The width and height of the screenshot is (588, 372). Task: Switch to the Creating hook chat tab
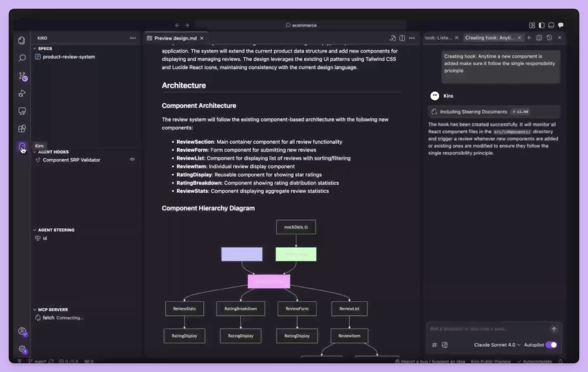pos(489,38)
